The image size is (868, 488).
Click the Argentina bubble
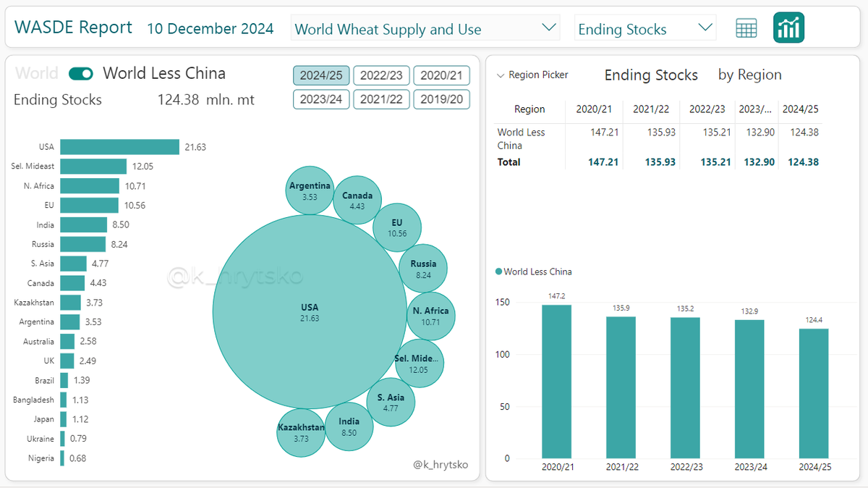[310, 189]
